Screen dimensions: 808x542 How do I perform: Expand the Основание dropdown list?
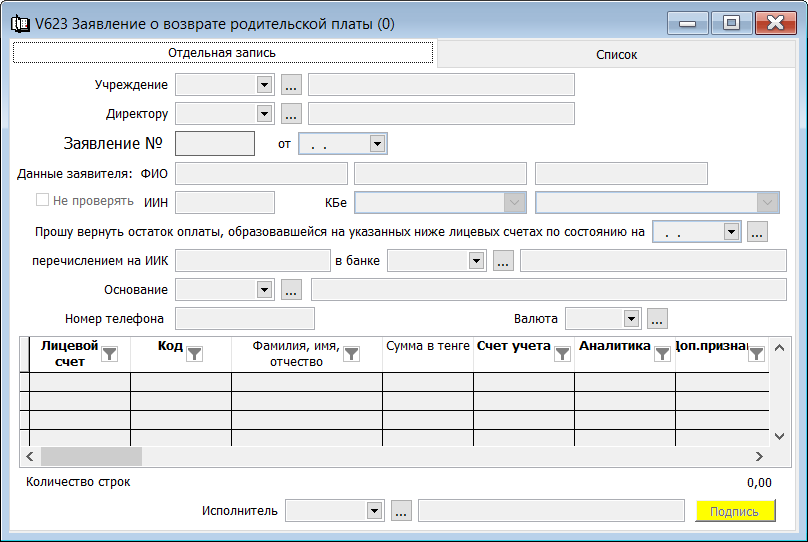[264, 290]
